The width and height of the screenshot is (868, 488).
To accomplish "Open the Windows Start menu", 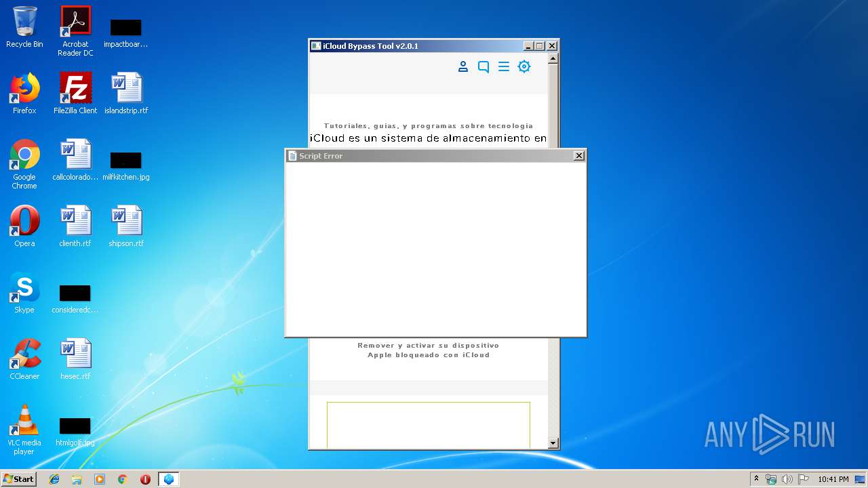I will pyautogui.click(x=19, y=479).
